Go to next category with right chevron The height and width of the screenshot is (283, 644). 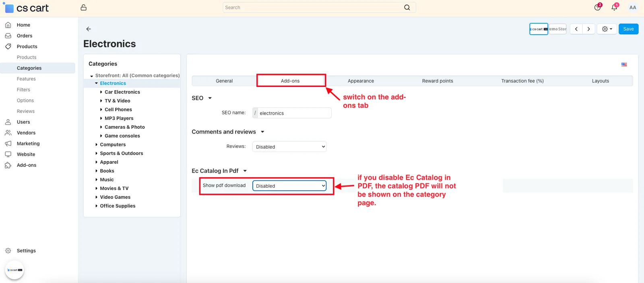click(x=588, y=29)
